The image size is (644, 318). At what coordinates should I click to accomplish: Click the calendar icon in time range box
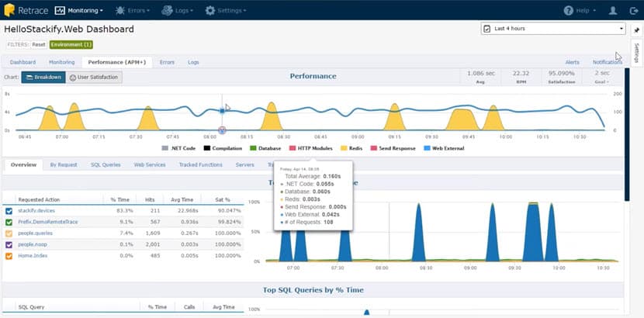coord(487,29)
